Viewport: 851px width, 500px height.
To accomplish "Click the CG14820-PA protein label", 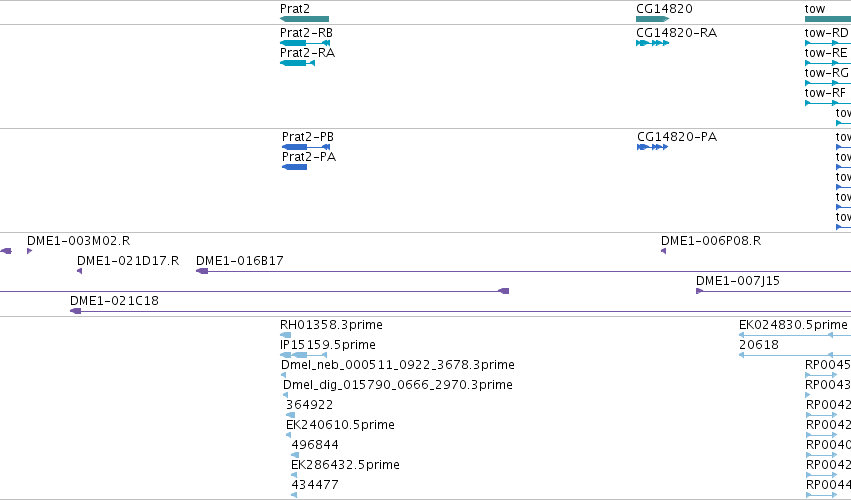I will point(677,137).
